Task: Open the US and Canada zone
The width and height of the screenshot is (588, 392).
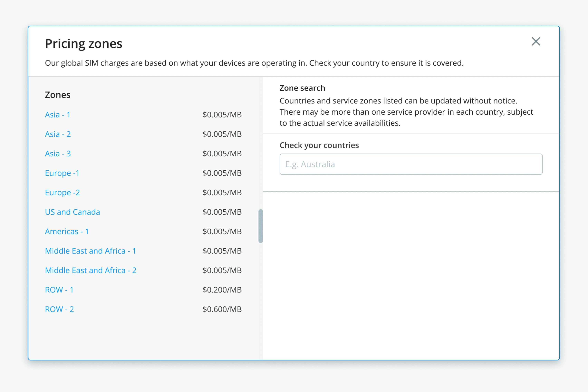Action: [x=72, y=212]
